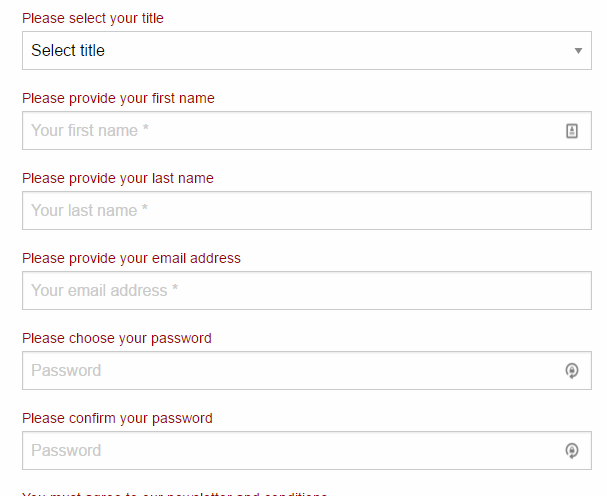This screenshot has width=607, height=496.
Task: Click the "Please provide your first name" label
Action: pyautogui.click(x=118, y=98)
